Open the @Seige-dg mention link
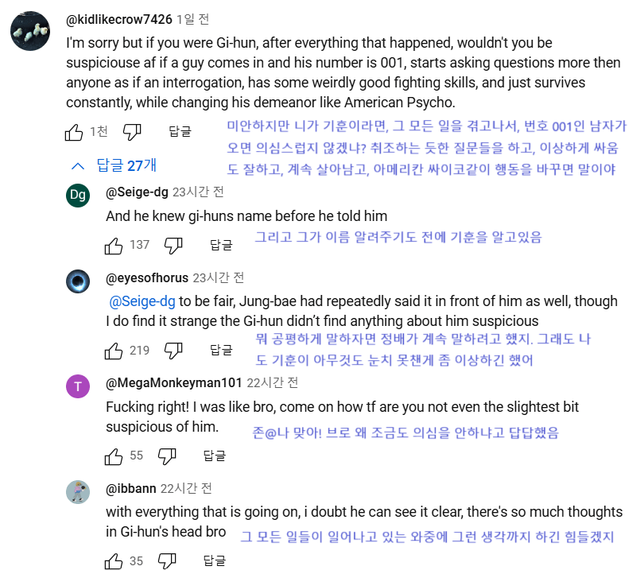 (142, 300)
